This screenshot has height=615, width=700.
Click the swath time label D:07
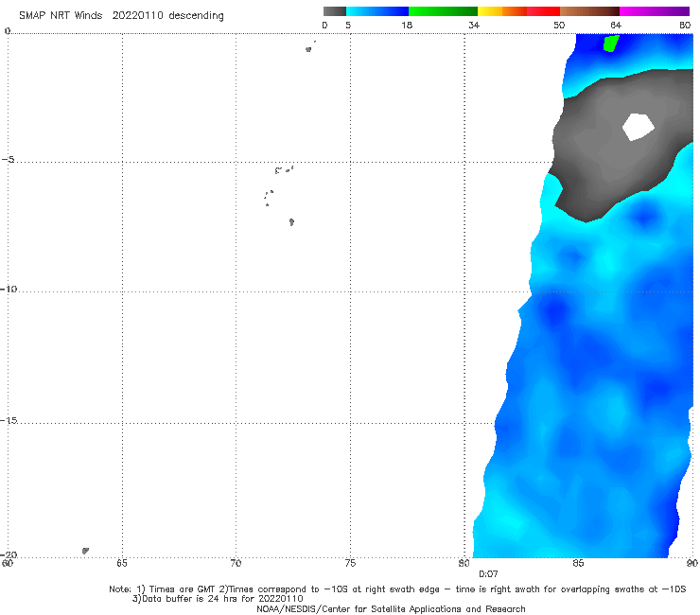tap(488, 574)
